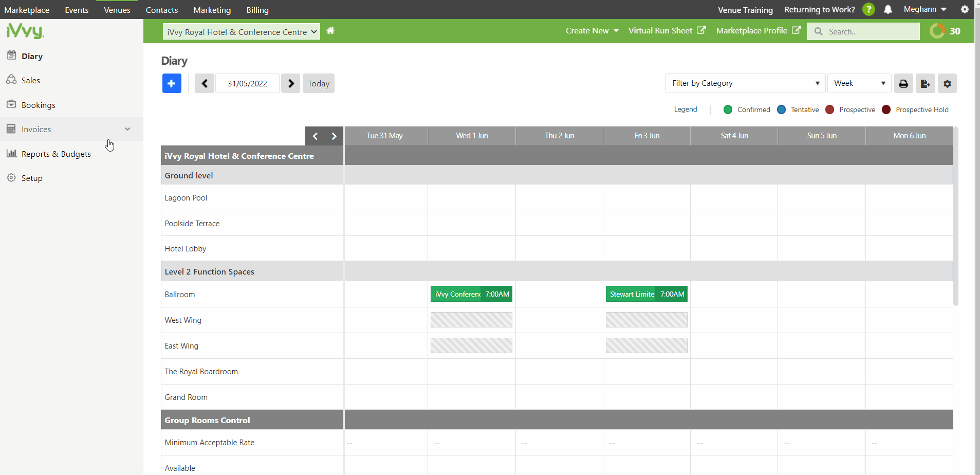Go to next date with right arrow
The width and height of the screenshot is (980, 475).
coord(291,83)
